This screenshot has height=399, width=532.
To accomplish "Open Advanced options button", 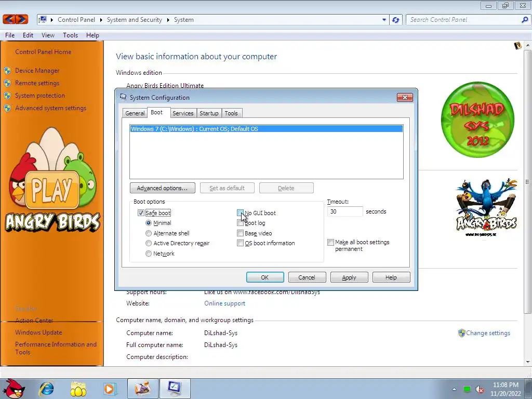I will 162,188.
